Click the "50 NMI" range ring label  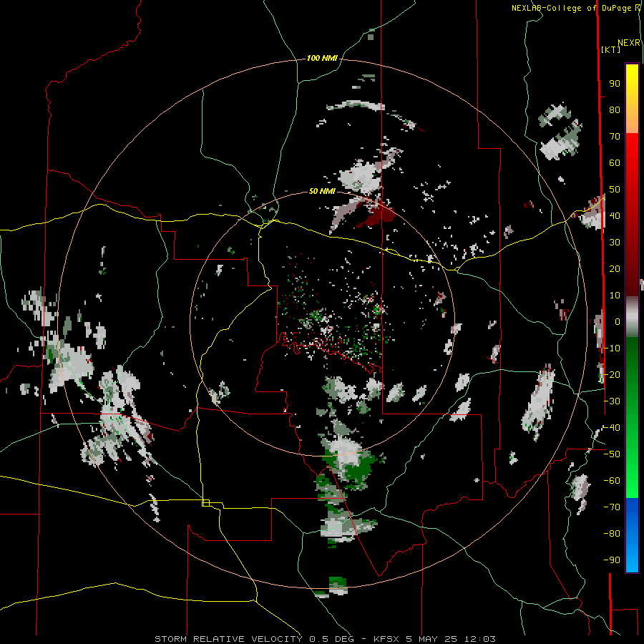(x=322, y=191)
